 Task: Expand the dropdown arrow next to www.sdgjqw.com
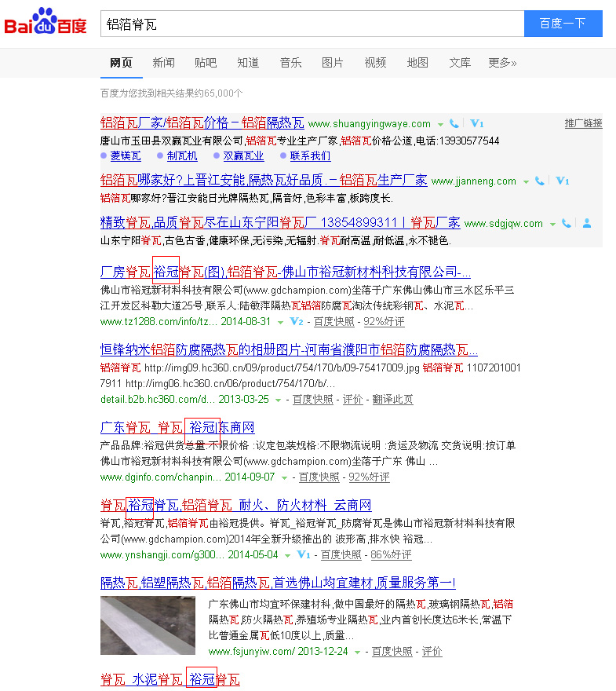552,225
